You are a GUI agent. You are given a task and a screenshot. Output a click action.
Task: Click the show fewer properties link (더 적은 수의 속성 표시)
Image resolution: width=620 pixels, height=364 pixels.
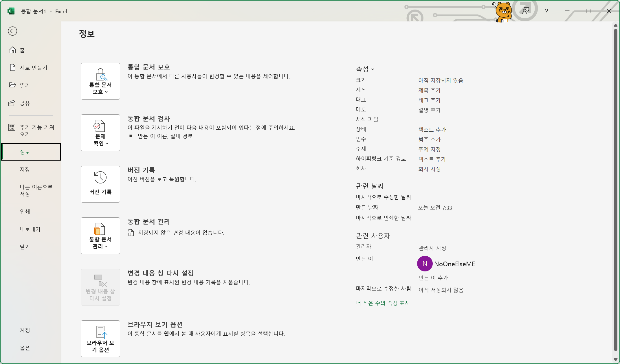tap(383, 303)
